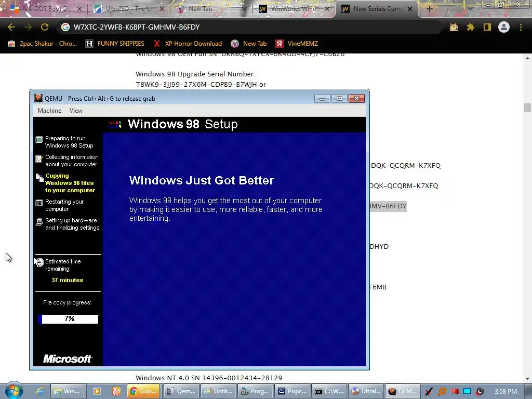The width and height of the screenshot is (532, 399).
Task: Open the Win... folder taskbar button
Action: (67, 391)
